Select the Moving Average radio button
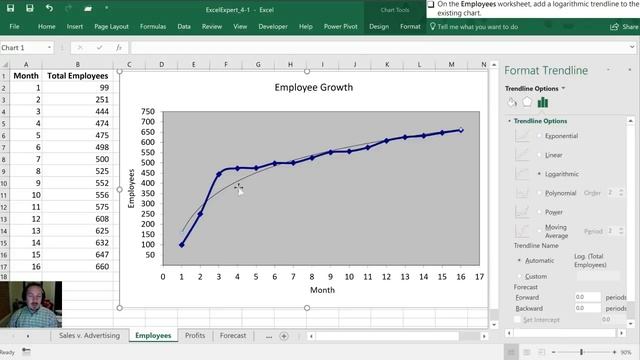 (539, 231)
